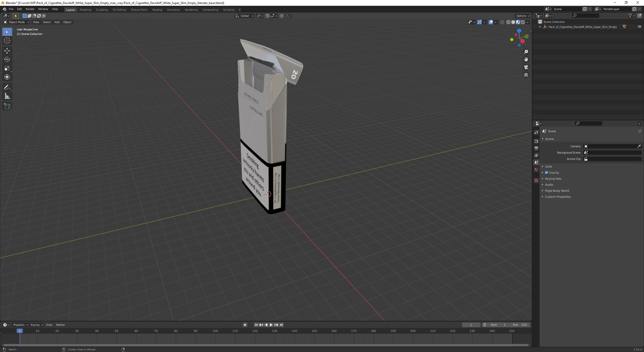The width and height of the screenshot is (644, 352).
Task: Toggle the camera view icon
Action: [526, 67]
